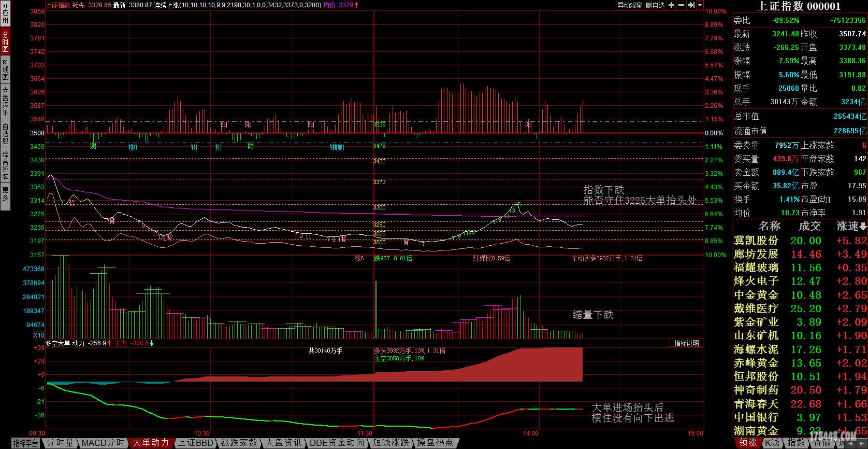
Task: Click the 多空大单 indicator name label
Action: pos(57,343)
